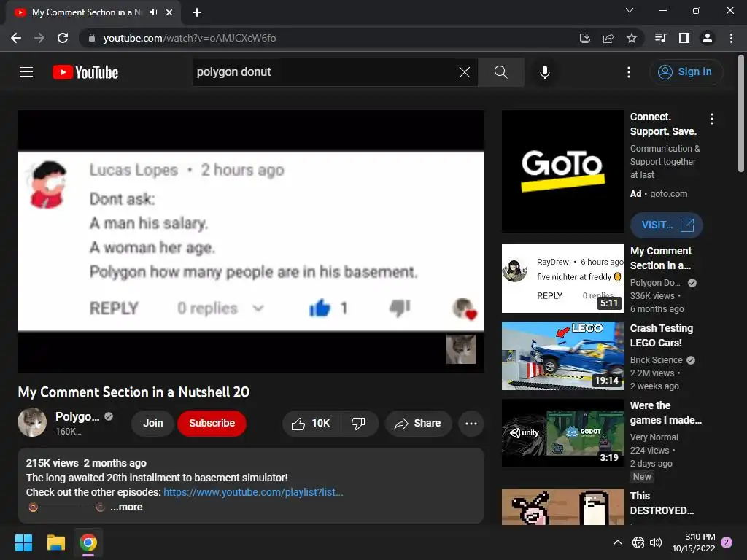
Task: Go back in browser history
Action: 16,38
